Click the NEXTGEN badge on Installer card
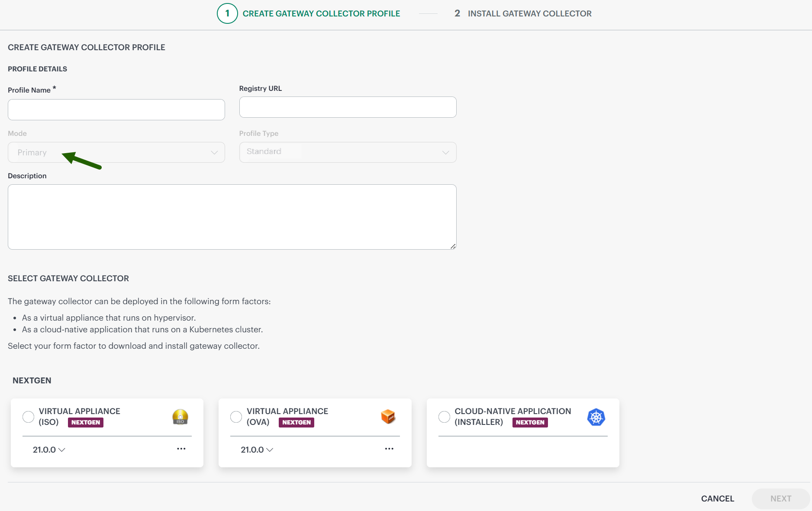This screenshot has width=812, height=511. coord(530,422)
